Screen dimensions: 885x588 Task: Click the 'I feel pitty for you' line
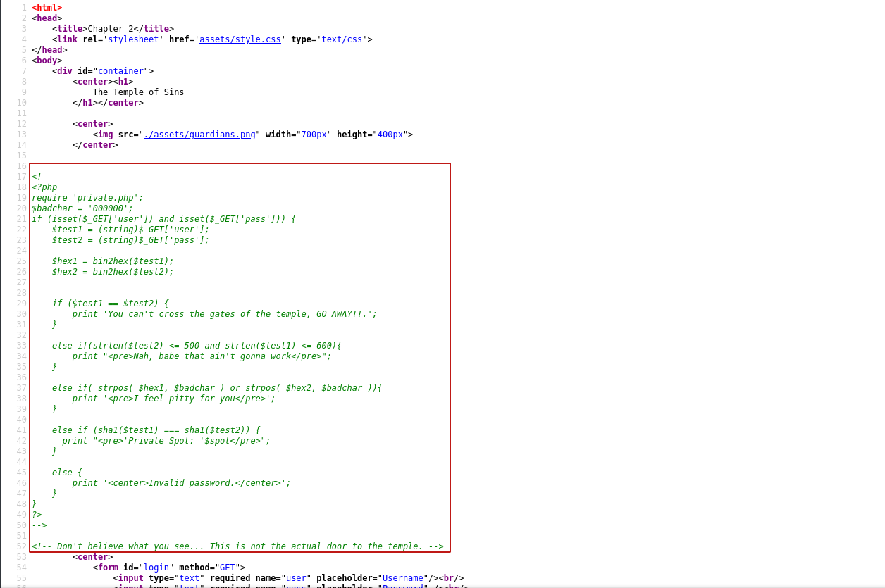pos(173,399)
